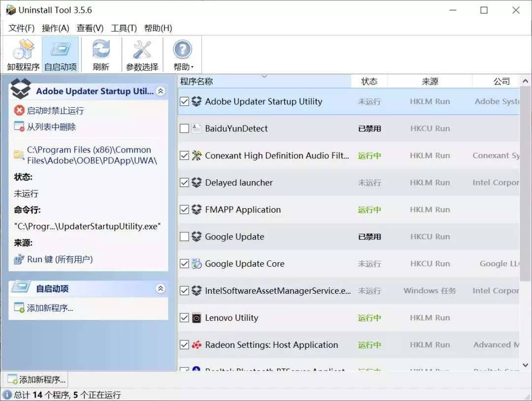Uncheck the Google Update Core checkbox

pyautogui.click(x=184, y=263)
